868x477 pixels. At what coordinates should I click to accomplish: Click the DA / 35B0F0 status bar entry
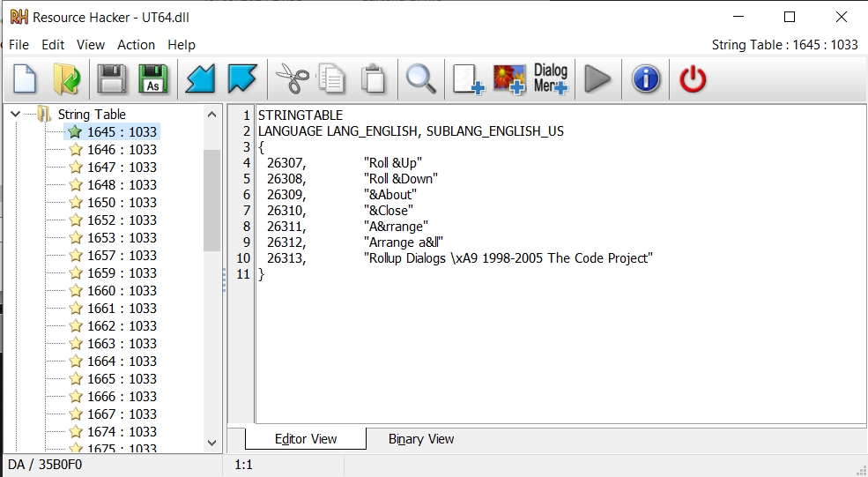pyautogui.click(x=45, y=465)
